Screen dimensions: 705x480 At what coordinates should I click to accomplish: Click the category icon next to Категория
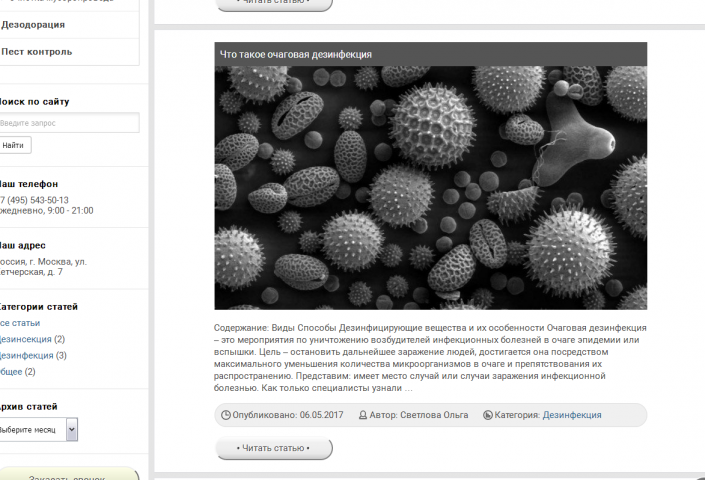click(488, 415)
